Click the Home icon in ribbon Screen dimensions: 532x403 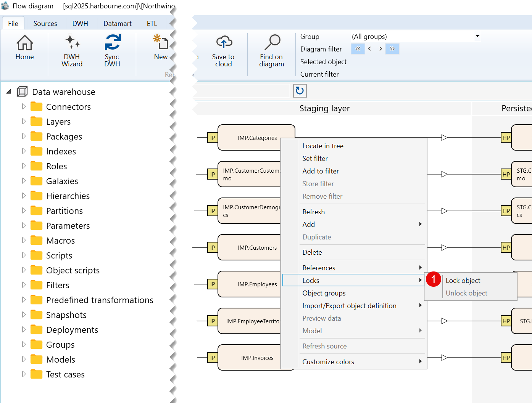click(x=24, y=43)
